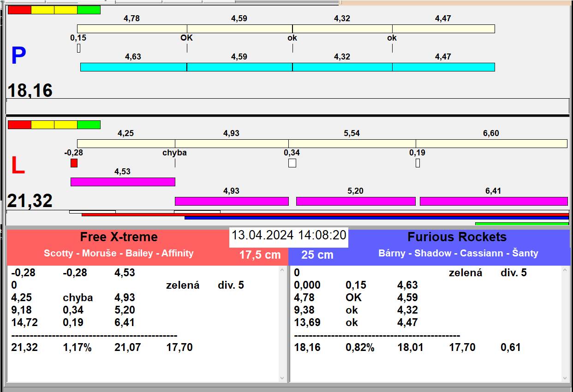Click the green start light in lane P
The width and height of the screenshot is (573, 392).
tap(89, 10)
